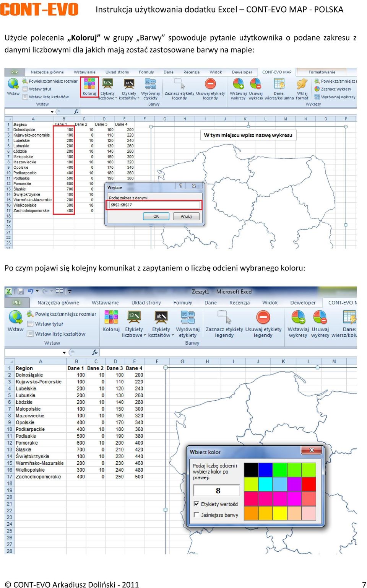
Task: Switch to Narzędzia główne tab in the lower screenshot
Action: 58,303
